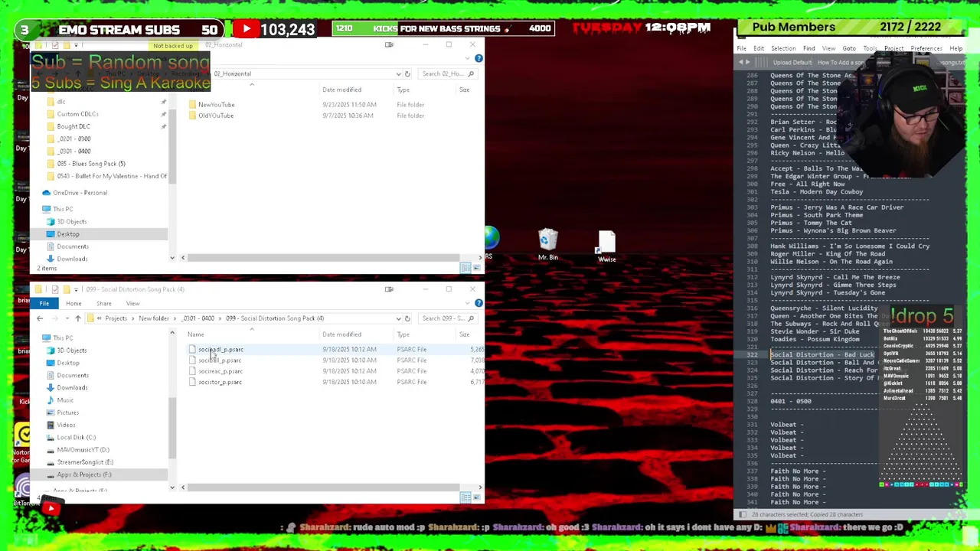Open the Home ribbon tab in lower Explorer

73,303
